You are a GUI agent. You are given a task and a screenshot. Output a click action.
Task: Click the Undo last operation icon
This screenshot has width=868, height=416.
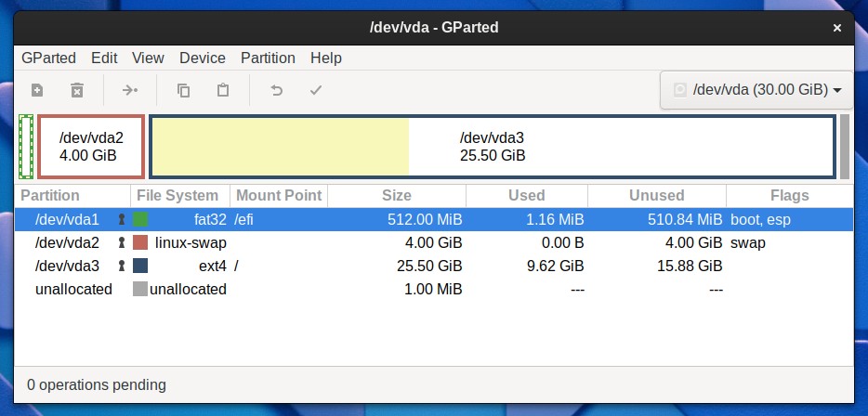[x=276, y=90]
